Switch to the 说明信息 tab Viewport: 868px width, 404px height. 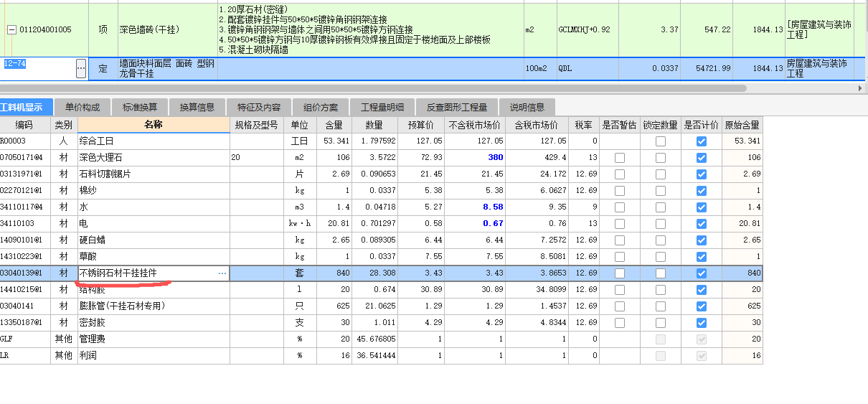point(527,108)
